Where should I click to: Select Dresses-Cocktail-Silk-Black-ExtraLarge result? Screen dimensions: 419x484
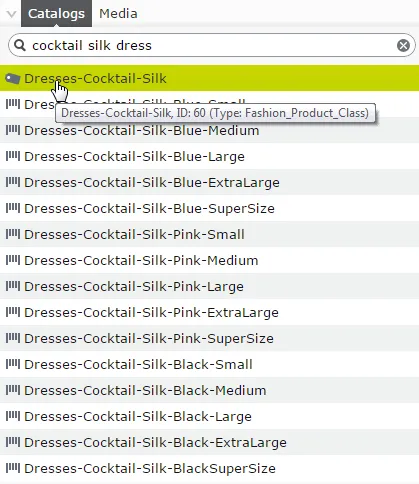click(x=209, y=442)
